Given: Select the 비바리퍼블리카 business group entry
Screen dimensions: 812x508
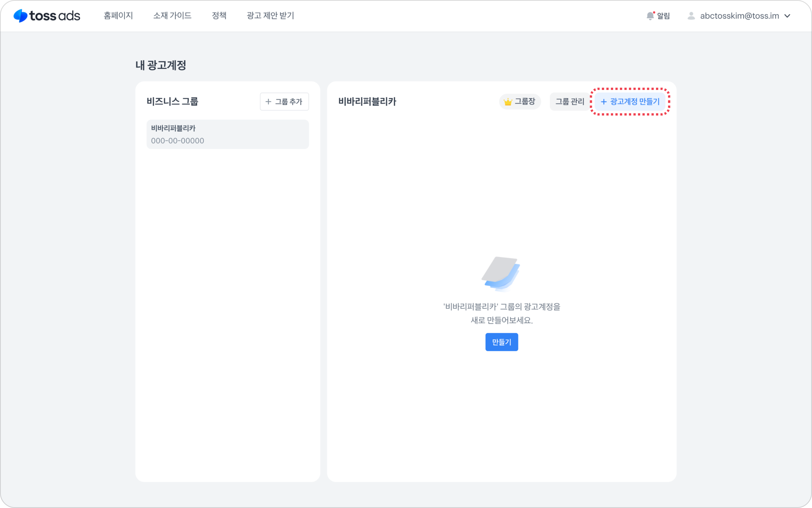Looking at the screenshot, I should pyautogui.click(x=227, y=134).
